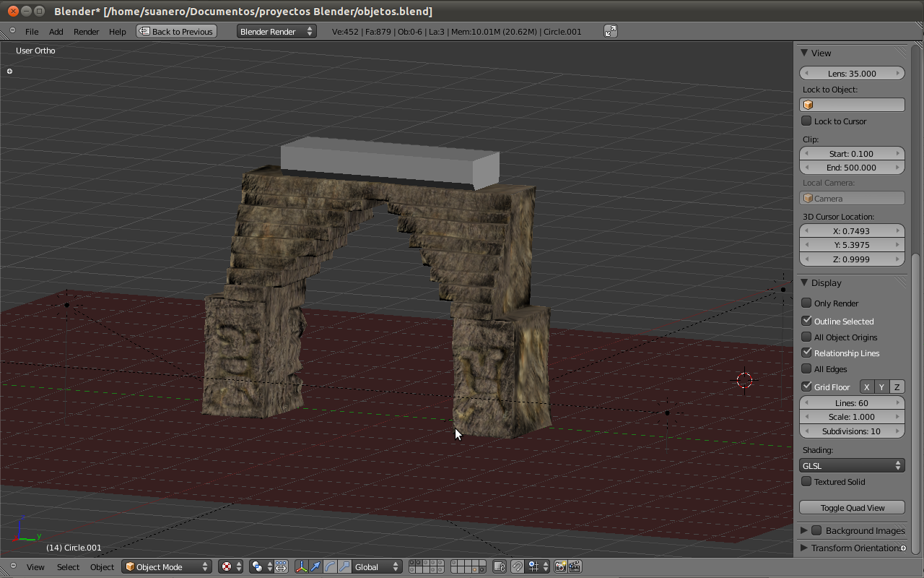Click the Toggle Quad View button
The image size is (924, 578).
tap(852, 508)
